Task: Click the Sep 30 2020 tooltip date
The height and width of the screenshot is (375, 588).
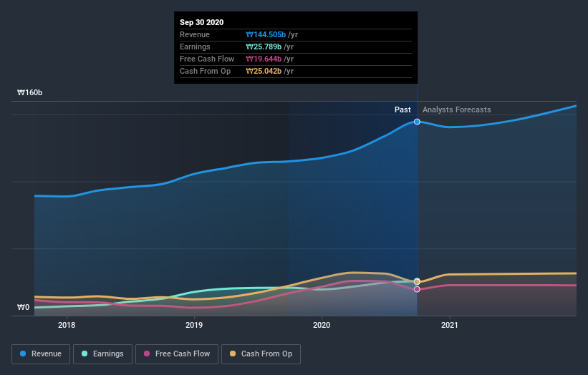Action: click(202, 22)
